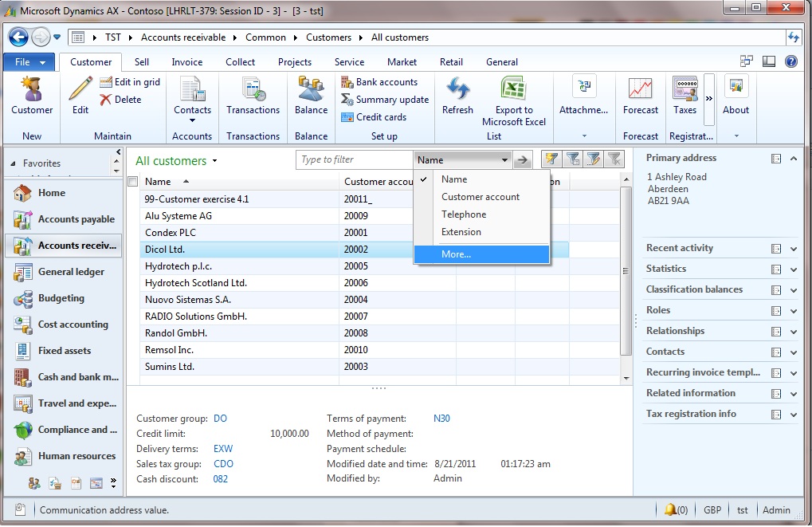812x527 pixels.
Task: Open Fixed assets module
Action: pyautogui.click(x=65, y=351)
